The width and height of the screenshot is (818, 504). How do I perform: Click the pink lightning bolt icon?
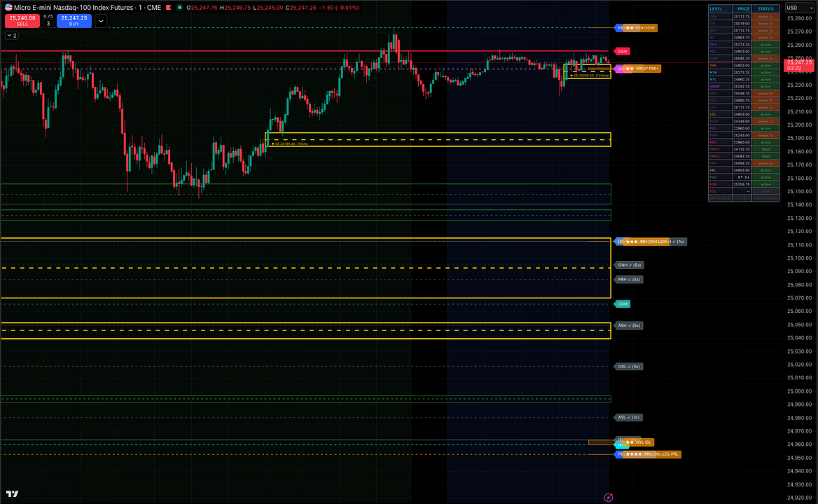(x=609, y=497)
